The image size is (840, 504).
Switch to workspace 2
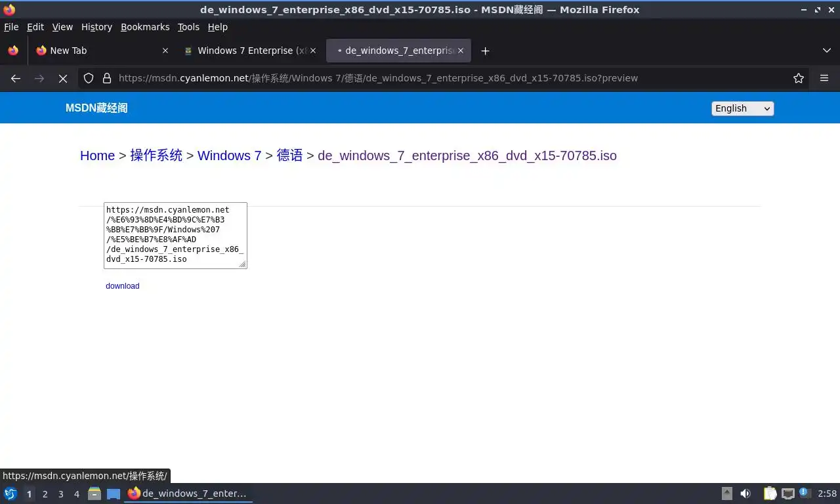point(45,494)
